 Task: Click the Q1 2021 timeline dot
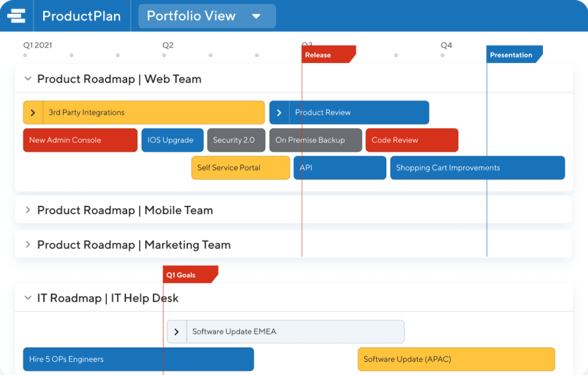[x=24, y=55]
